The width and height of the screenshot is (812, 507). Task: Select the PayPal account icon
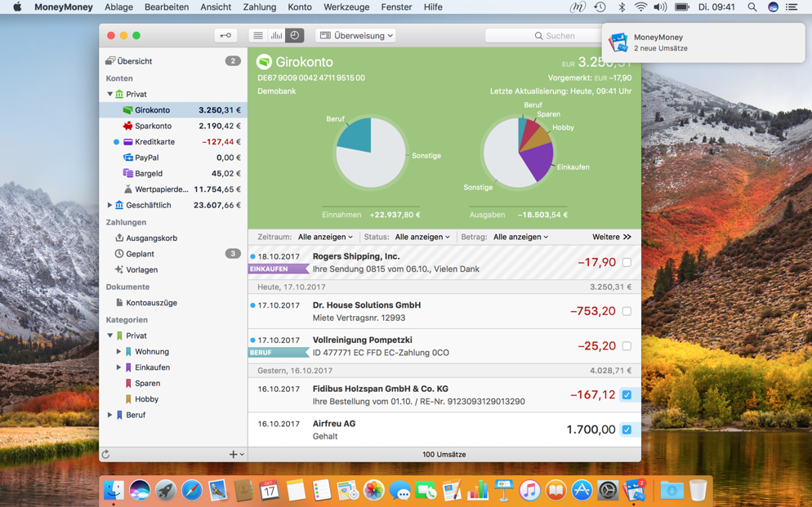[x=128, y=158]
